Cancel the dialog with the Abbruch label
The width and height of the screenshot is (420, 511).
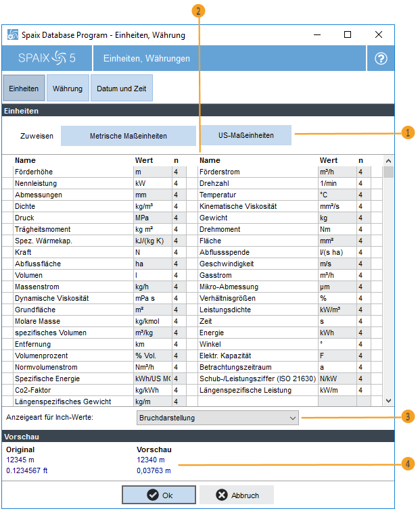coord(246,495)
